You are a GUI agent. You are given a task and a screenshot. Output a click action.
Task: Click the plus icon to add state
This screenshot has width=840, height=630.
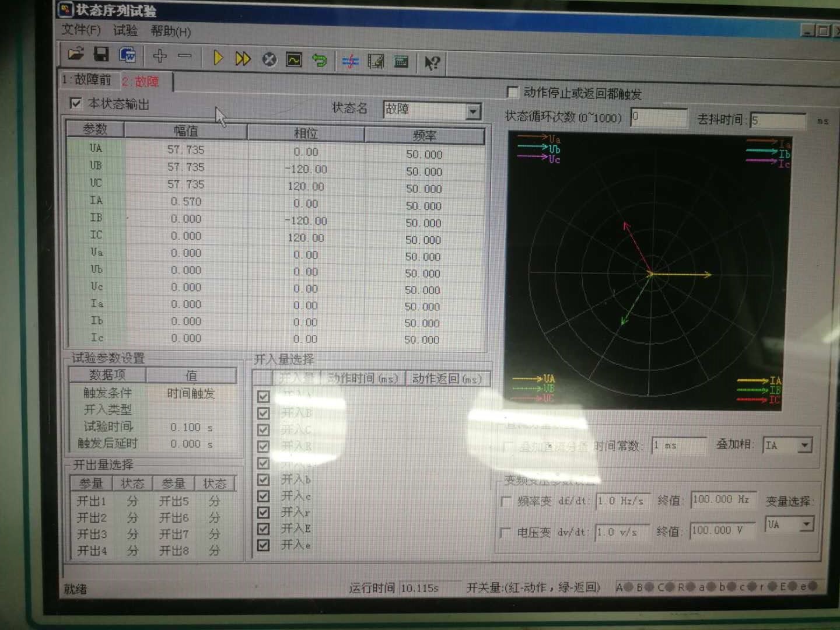click(159, 56)
